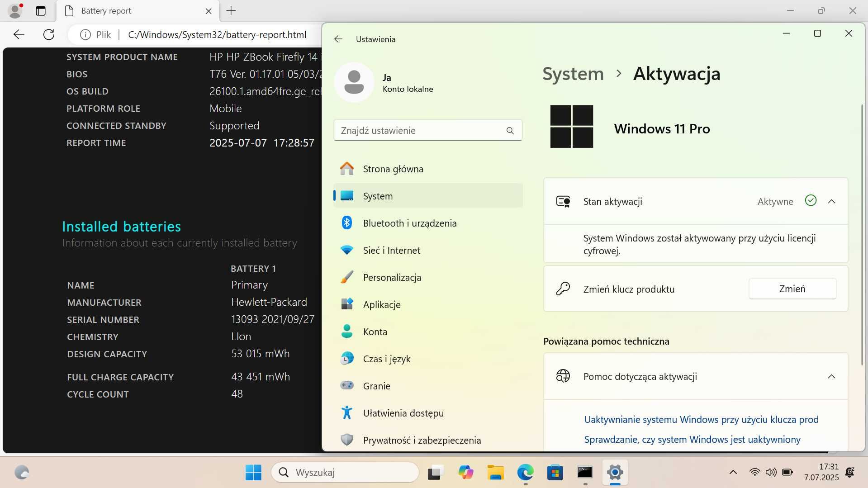Click the browser profile avatar
868x488 pixels.
click(x=15, y=11)
